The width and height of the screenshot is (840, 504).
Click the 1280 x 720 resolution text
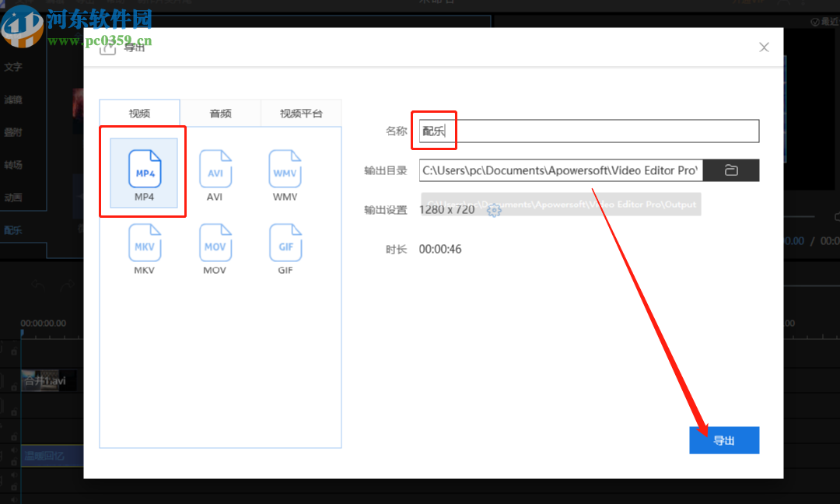point(446,209)
